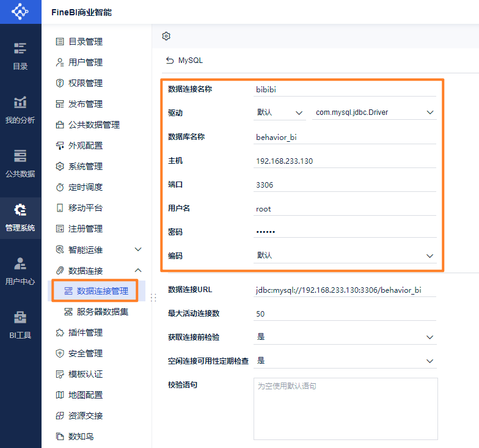
Task: Click the 主机 field 192.168.233.130
Action: pyautogui.click(x=345, y=161)
